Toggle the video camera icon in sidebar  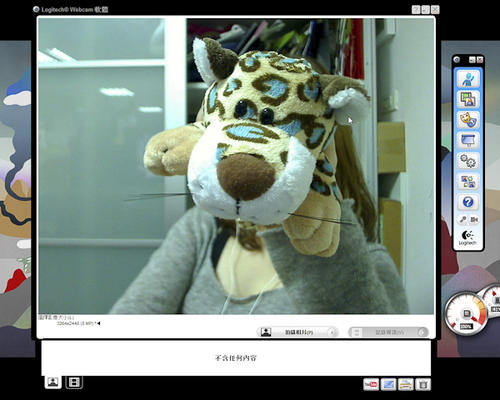[x=474, y=219]
